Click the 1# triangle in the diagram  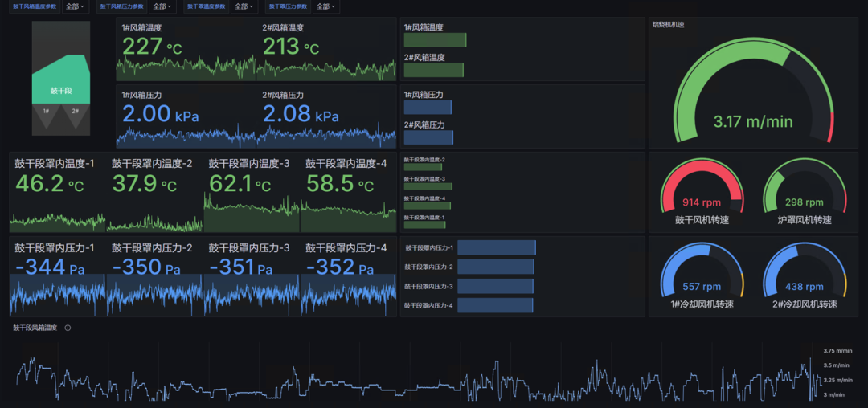click(x=47, y=116)
